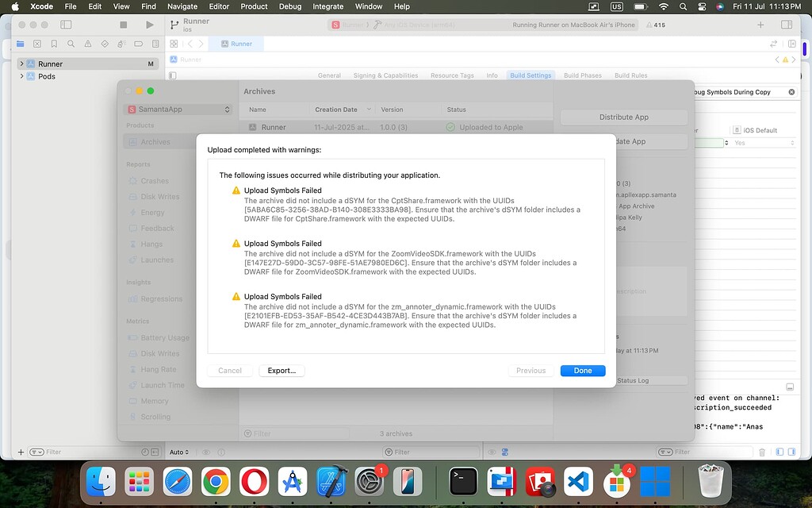Click the dimmed Previous button in the dialog
Viewport: 812px width, 508px height.
(530, 371)
